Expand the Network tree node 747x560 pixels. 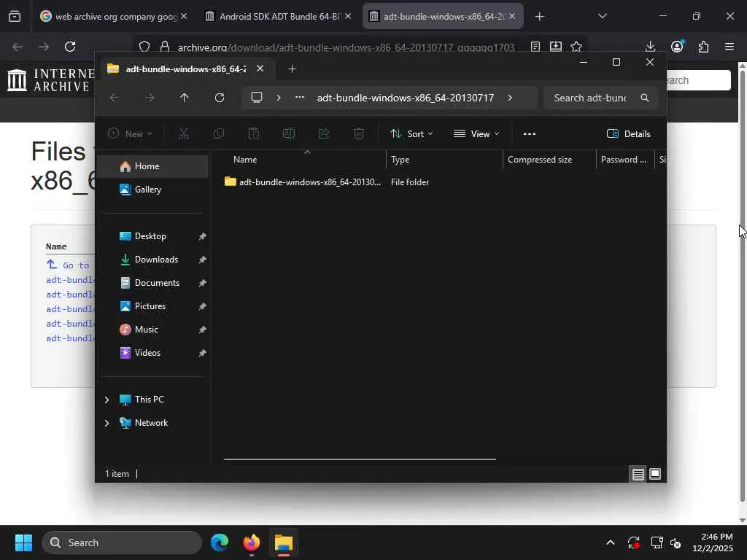(x=107, y=423)
